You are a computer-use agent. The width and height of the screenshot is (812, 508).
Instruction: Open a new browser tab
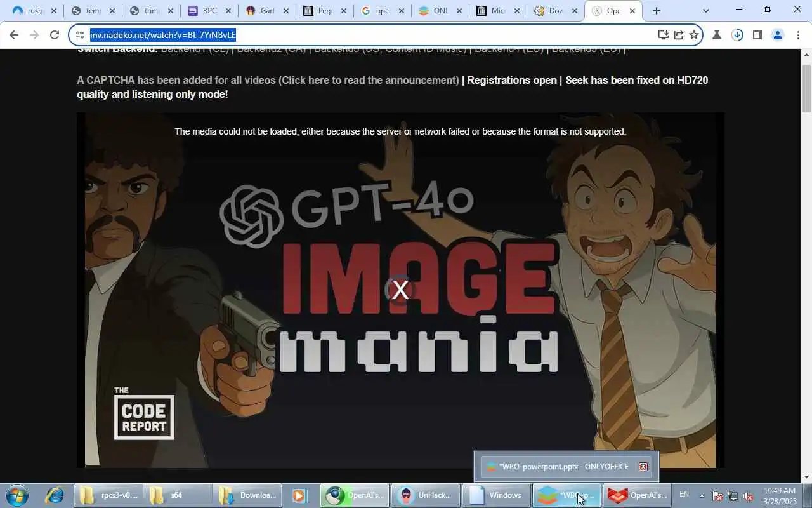pyautogui.click(x=657, y=11)
